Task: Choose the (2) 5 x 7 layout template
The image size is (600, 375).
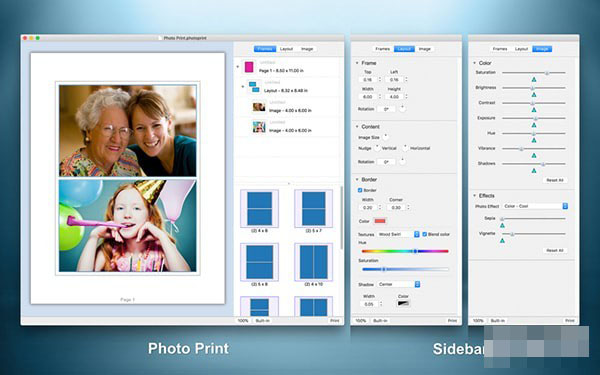Action: coord(313,209)
